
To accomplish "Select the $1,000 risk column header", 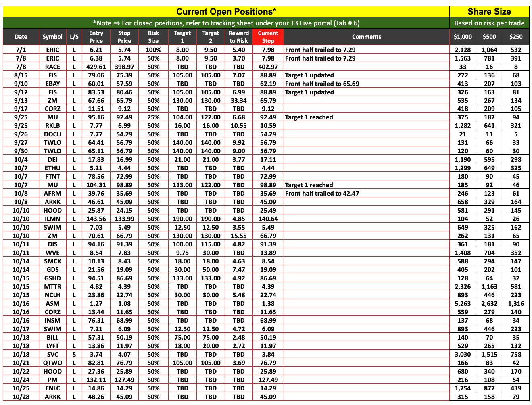I will (462, 37).
